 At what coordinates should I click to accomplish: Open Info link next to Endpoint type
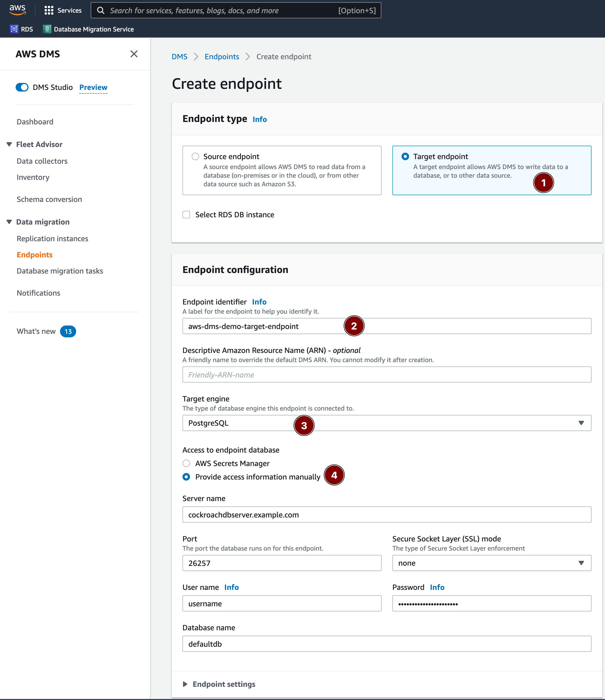260,119
